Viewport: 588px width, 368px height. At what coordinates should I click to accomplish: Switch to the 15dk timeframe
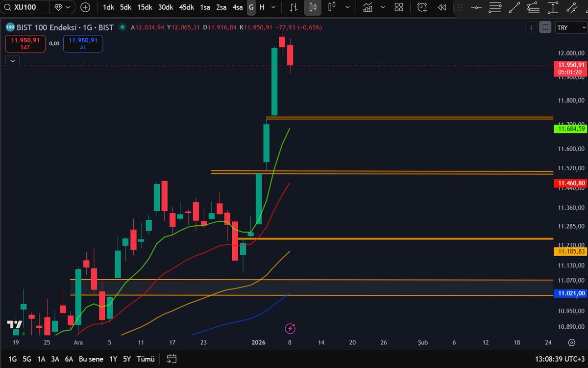[145, 7]
